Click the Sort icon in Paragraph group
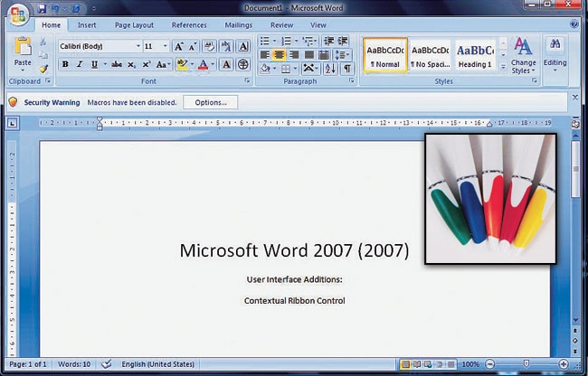This screenshot has height=376, width=588. [330, 69]
